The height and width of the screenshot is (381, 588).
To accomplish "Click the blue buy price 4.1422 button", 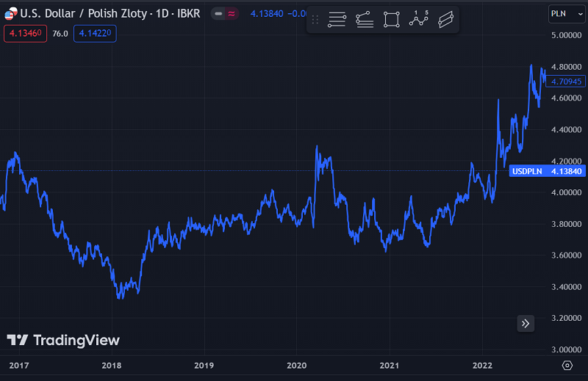I will pos(95,33).
